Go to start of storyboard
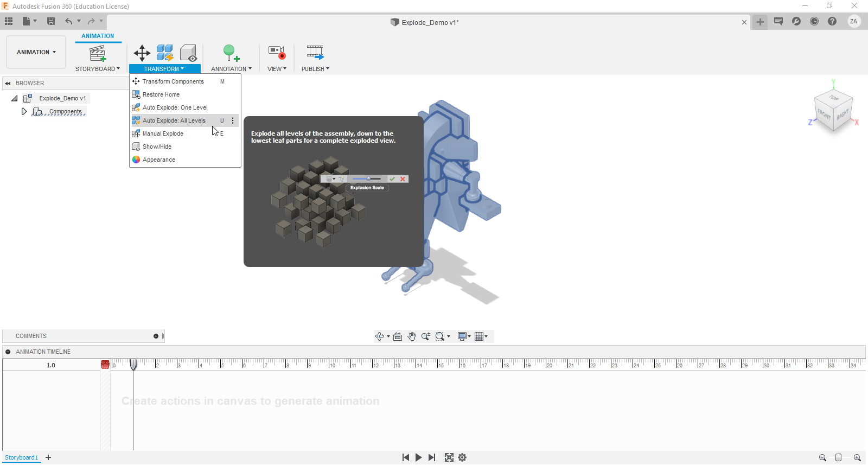868x465 pixels. click(x=406, y=457)
